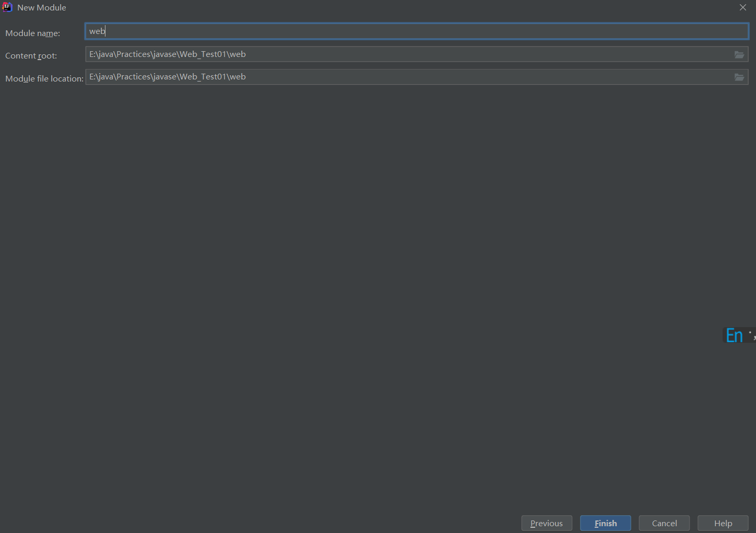
Task: Go back with the Previous button
Action: tap(547, 523)
